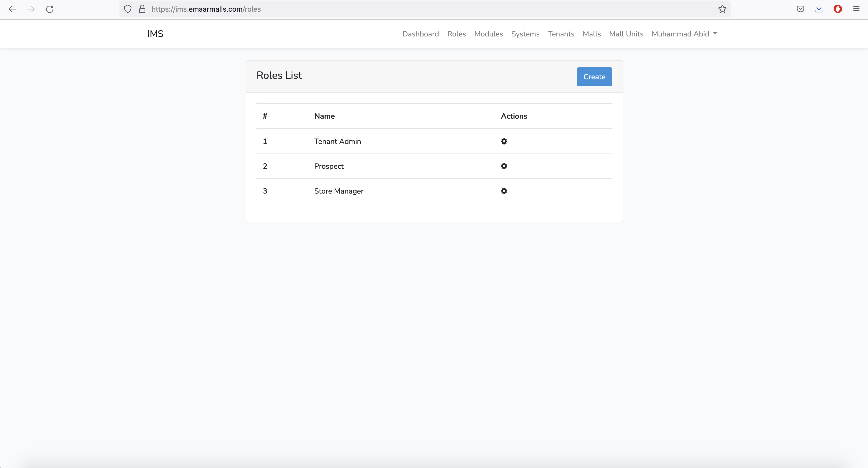Viewport: 868px width, 468px height.
Task: Go to Mall Units page
Action: click(x=626, y=34)
